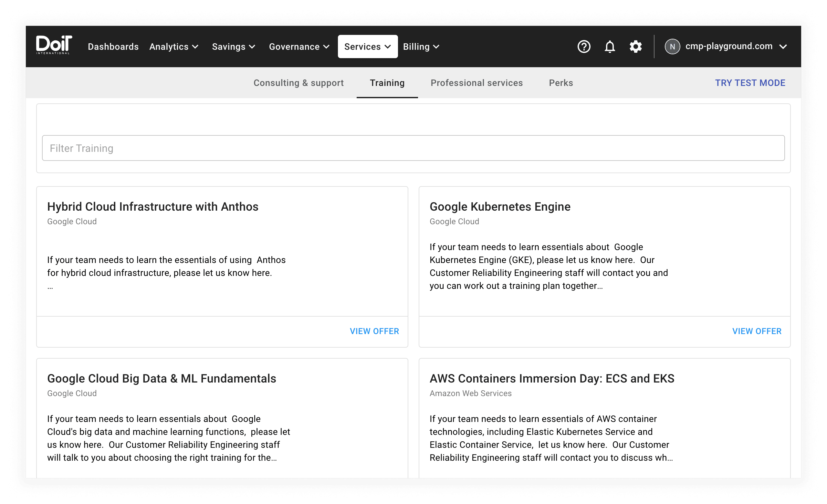View offer for Google Kubernetes Engine
The height and width of the screenshot is (504, 827).
point(757,331)
